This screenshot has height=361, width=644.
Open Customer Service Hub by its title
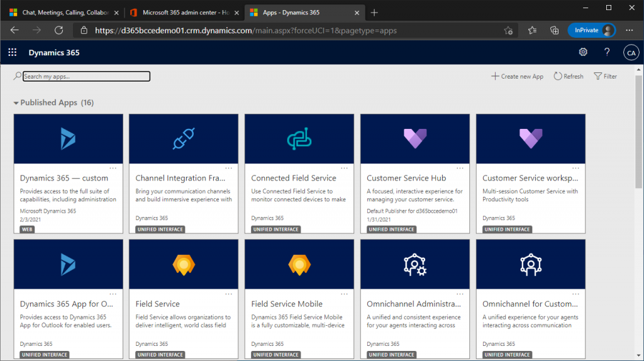[406, 178]
